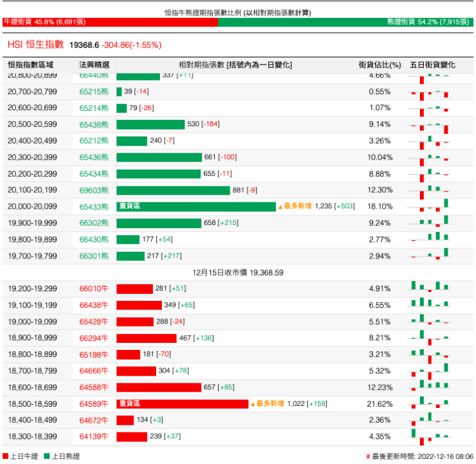Click the green 熊證街貨 54.2% ratio bar
This screenshot has width=476, height=464.
click(346, 22)
